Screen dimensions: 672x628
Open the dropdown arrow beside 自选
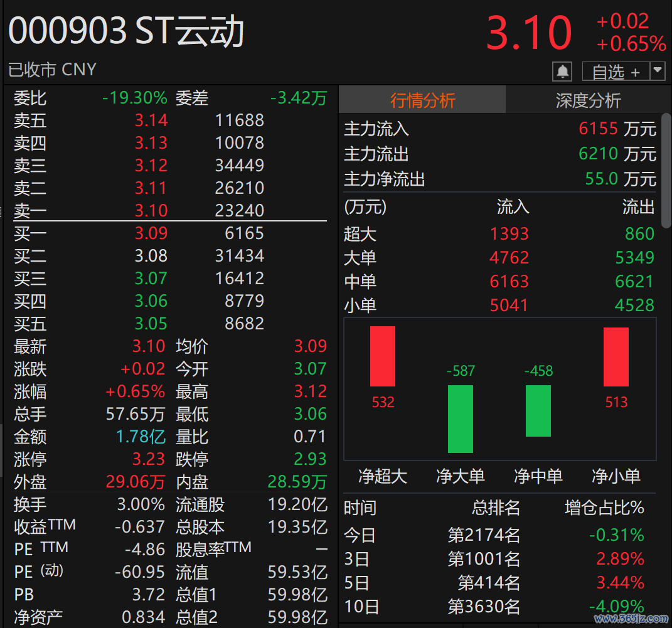658,71
